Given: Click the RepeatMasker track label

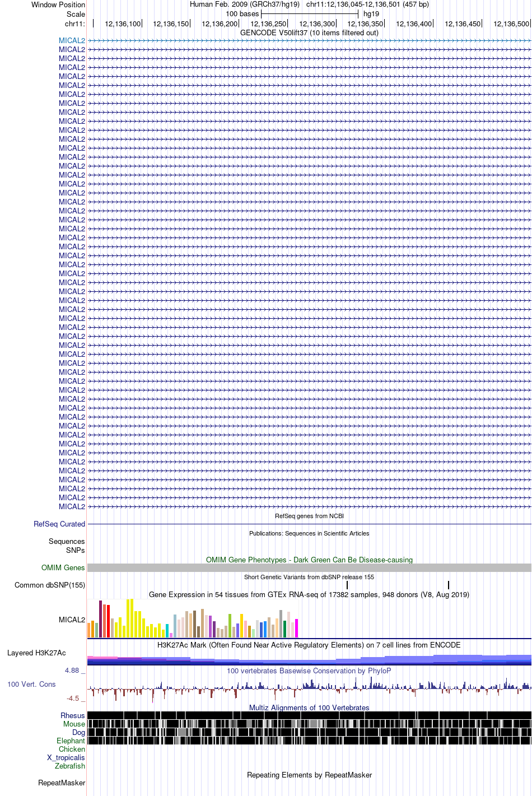Looking at the screenshot, I should click(x=62, y=783).
